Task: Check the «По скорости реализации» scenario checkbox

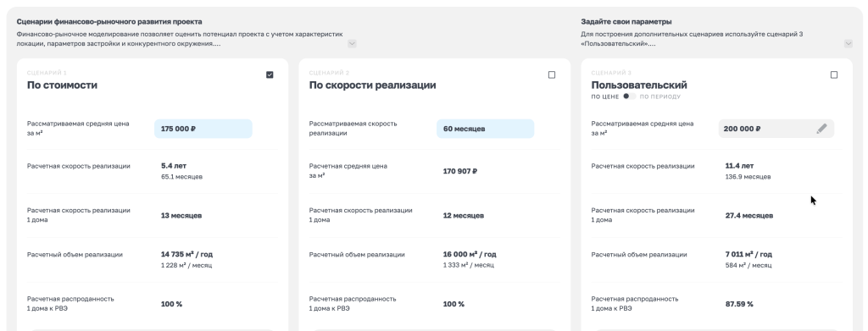Action: (551, 74)
